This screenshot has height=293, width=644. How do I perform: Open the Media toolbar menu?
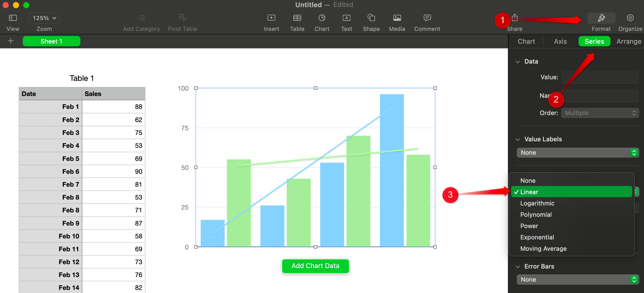[x=397, y=18]
